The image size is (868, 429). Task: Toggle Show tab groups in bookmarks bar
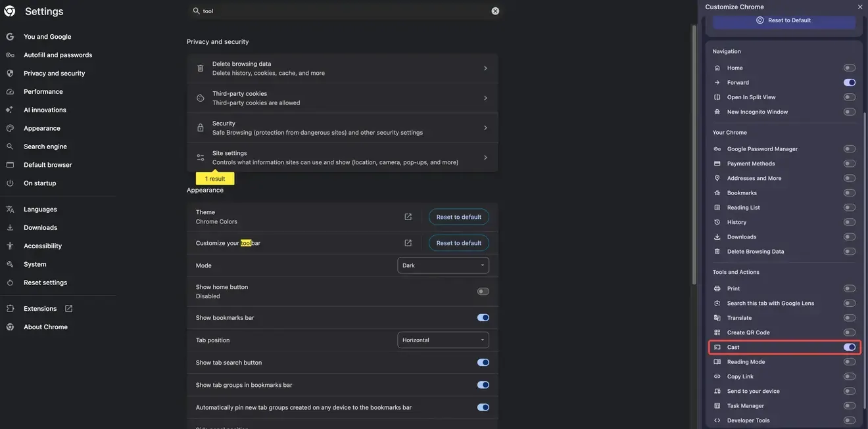tap(483, 385)
